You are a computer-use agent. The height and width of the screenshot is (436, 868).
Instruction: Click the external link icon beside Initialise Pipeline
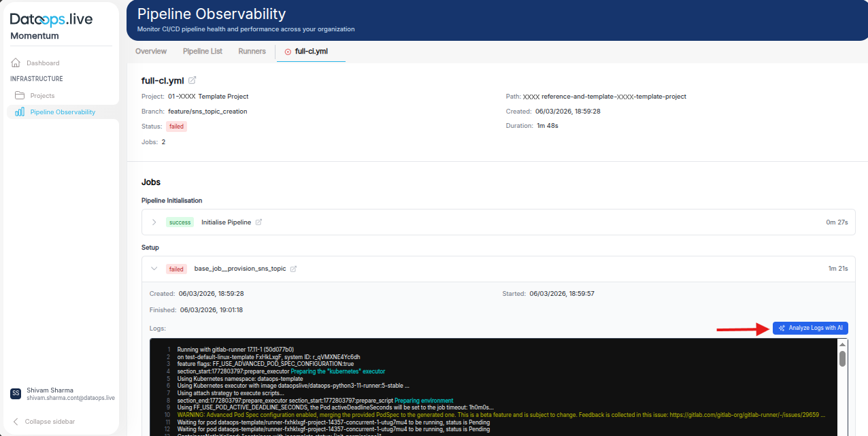click(261, 222)
